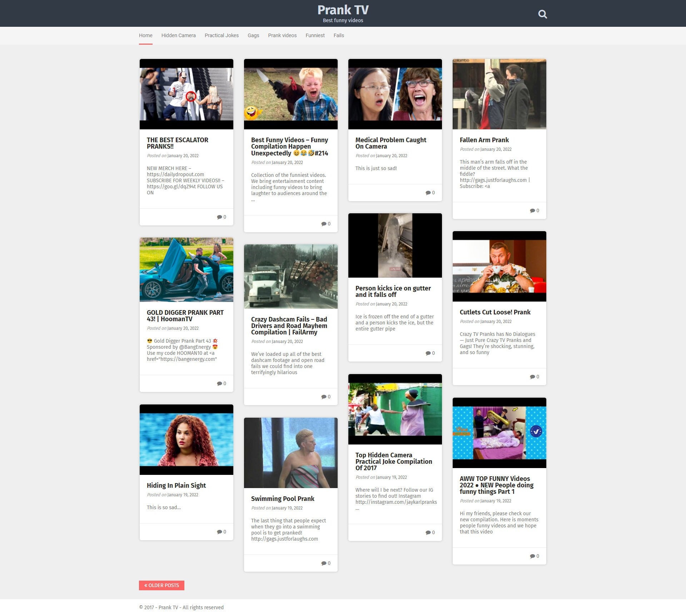Open the Prank videos category
The width and height of the screenshot is (686, 616).
[282, 35]
